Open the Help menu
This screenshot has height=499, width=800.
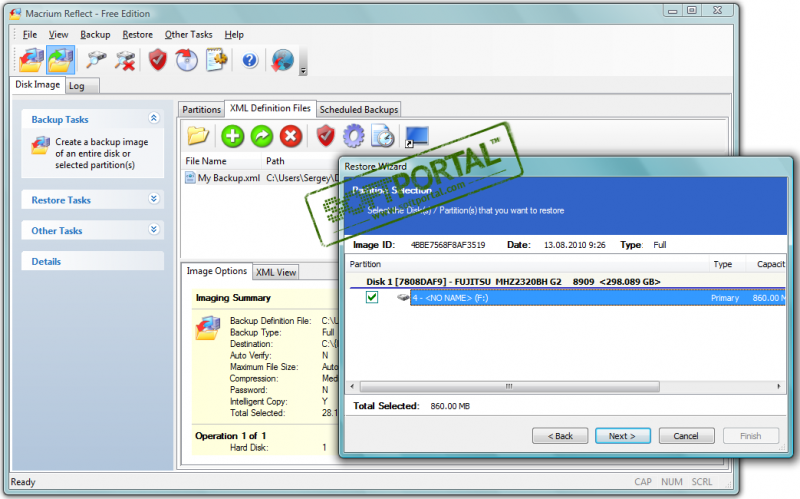(x=234, y=35)
